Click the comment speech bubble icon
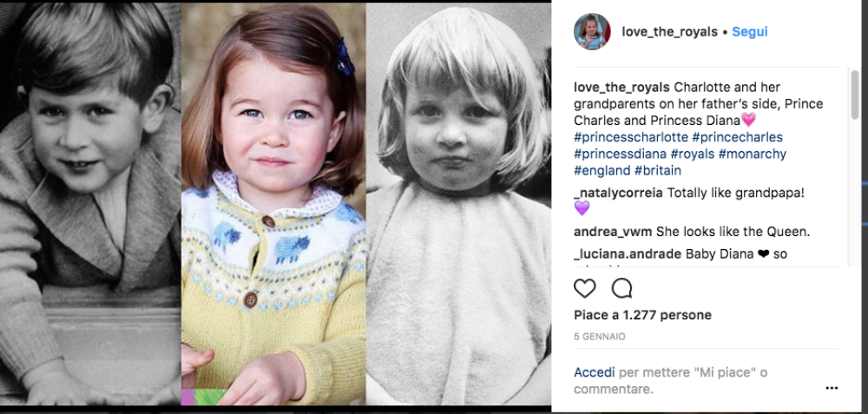The image size is (868, 414). (621, 288)
